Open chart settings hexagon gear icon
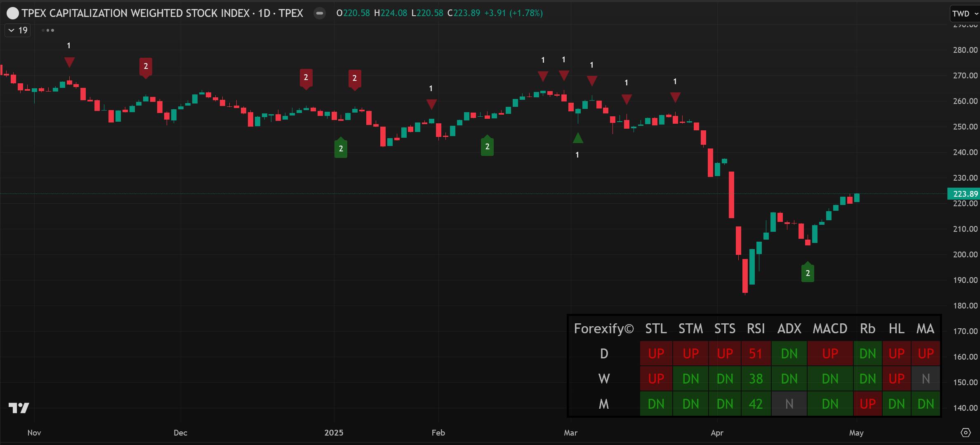 pyautogui.click(x=966, y=432)
